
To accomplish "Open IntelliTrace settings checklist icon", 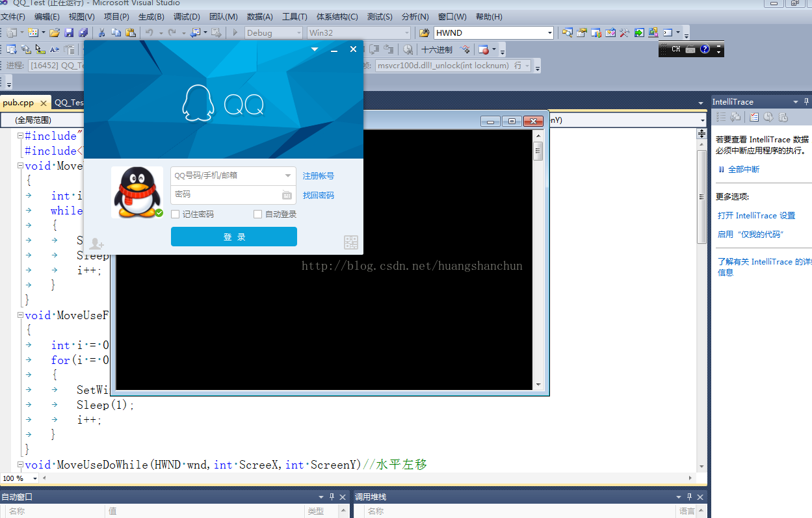I will point(754,117).
